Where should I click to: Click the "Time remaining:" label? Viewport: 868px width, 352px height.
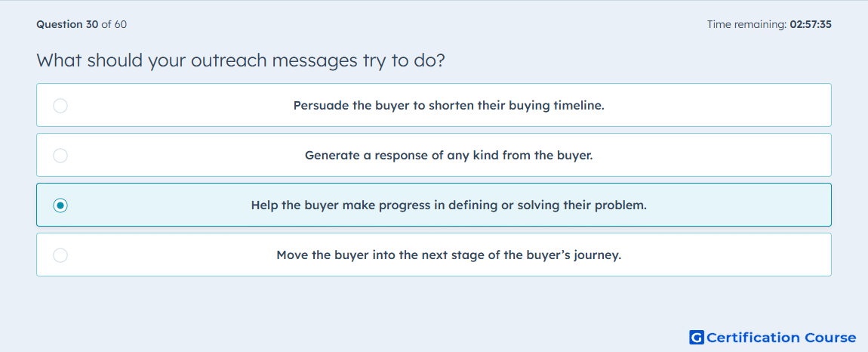coord(746,24)
